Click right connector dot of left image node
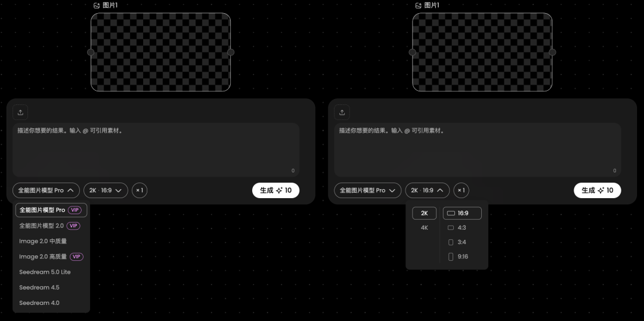The image size is (644, 321). click(231, 52)
